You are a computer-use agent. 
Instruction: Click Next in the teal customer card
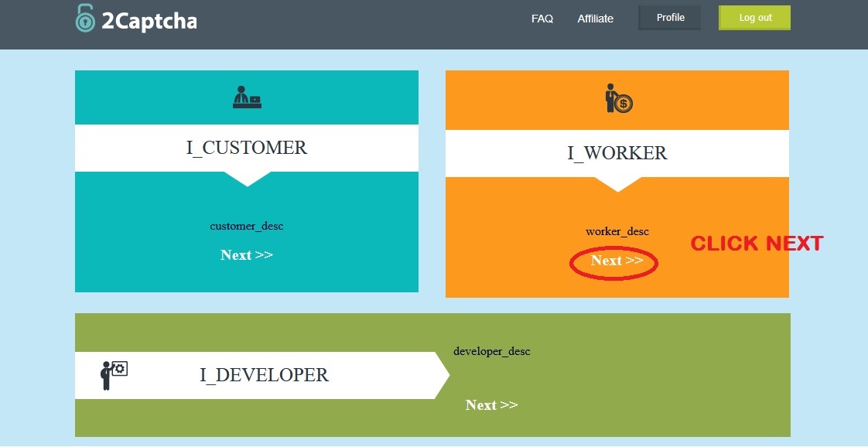[246, 255]
